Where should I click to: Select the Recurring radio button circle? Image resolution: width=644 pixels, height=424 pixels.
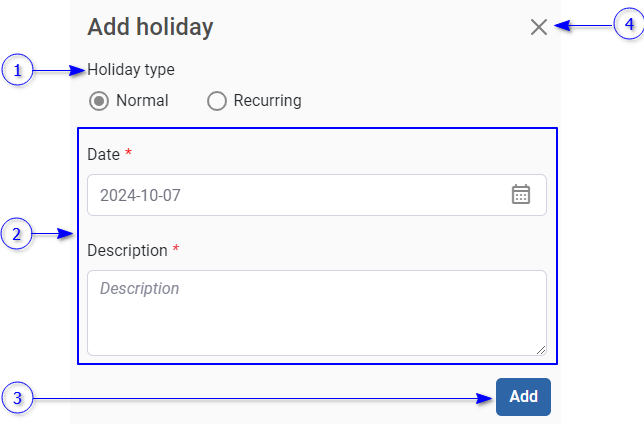click(216, 101)
